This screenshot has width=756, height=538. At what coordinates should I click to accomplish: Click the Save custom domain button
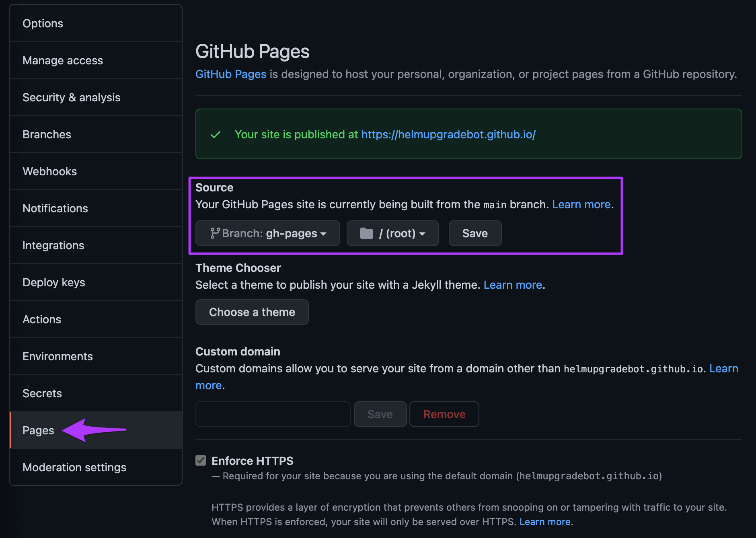380,414
